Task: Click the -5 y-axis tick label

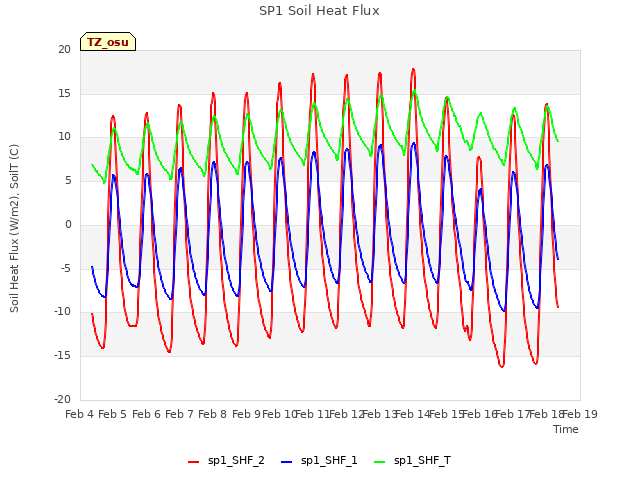Action: pyautogui.click(x=66, y=269)
